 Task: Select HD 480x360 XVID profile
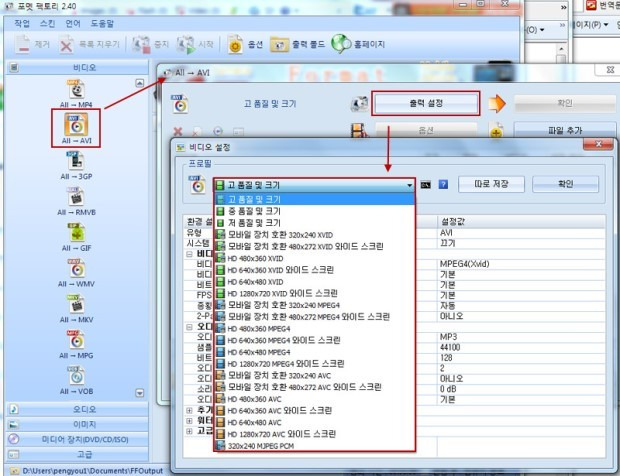[314, 258]
